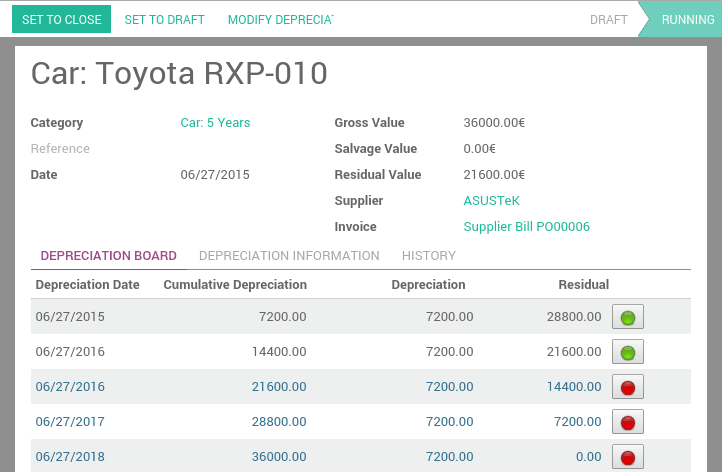Screen dimensions: 722x472
Task: Select the Running status stage
Action: (x=687, y=20)
